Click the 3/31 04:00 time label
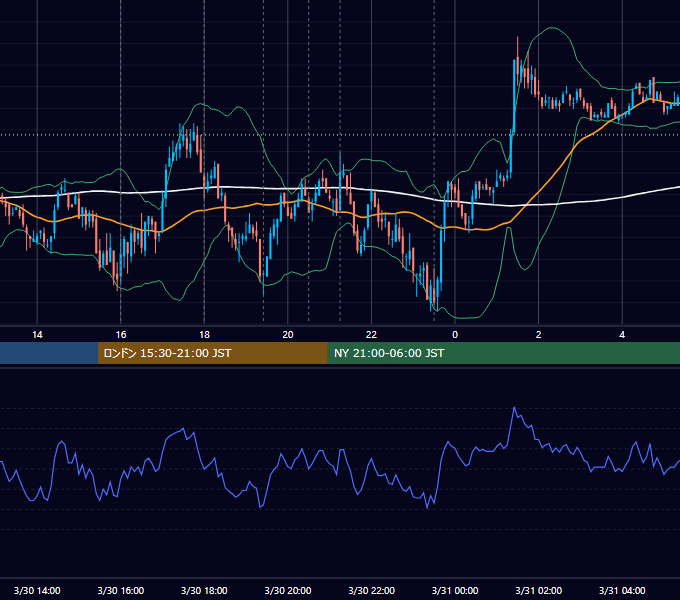The width and height of the screenshot is (680, 600). point(622,590)
